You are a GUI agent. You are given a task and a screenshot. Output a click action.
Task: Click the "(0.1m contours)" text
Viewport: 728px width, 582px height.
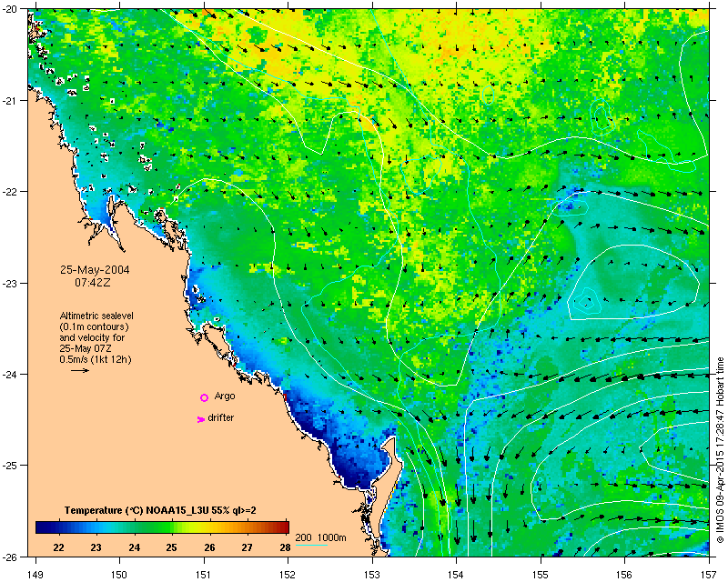(x=95, y=326)
